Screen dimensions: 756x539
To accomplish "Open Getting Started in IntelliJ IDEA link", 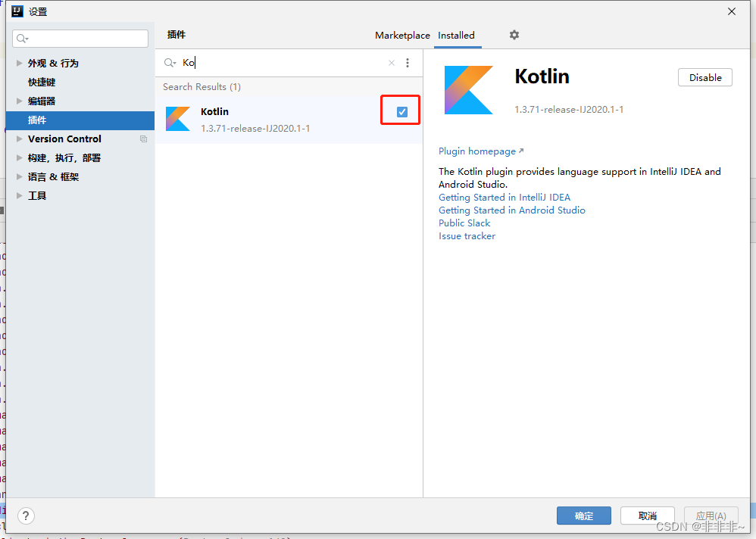I will point(505,197).
